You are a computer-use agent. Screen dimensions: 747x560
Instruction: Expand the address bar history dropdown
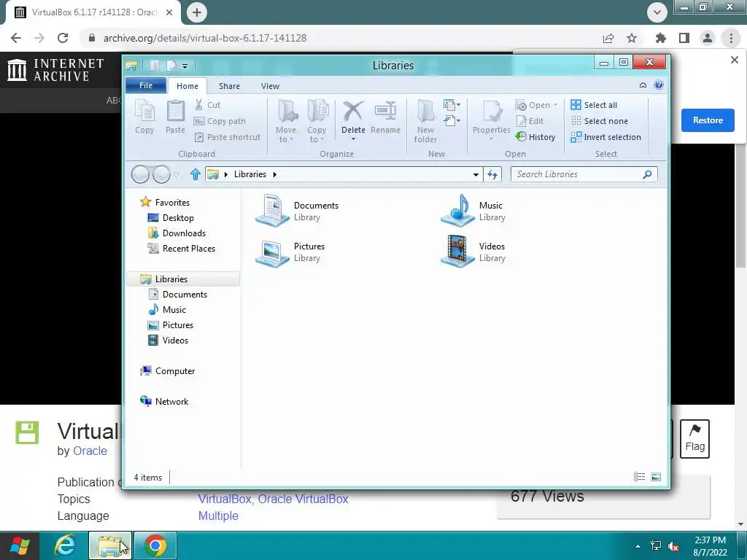[476, 175]
